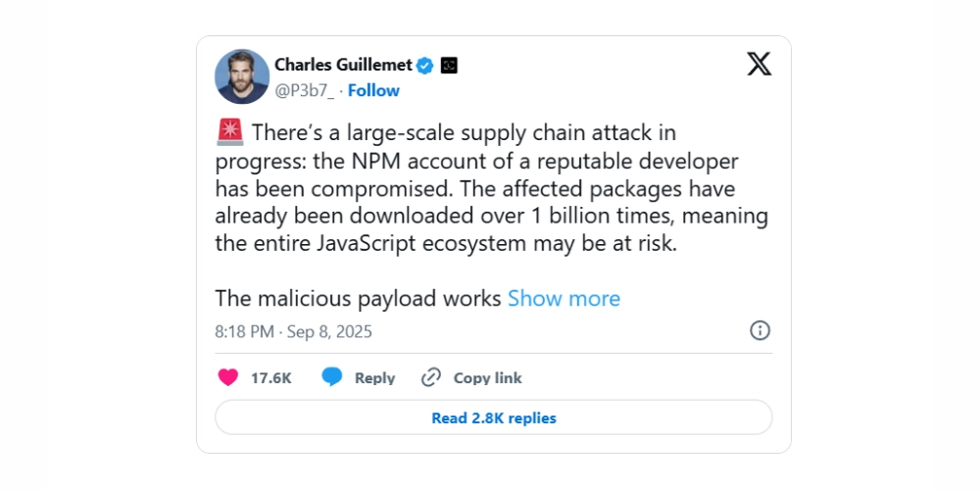This screenshot has height=490, width=980.
Task: Click the X logo on the tweet
Action: tap(759, 65)
